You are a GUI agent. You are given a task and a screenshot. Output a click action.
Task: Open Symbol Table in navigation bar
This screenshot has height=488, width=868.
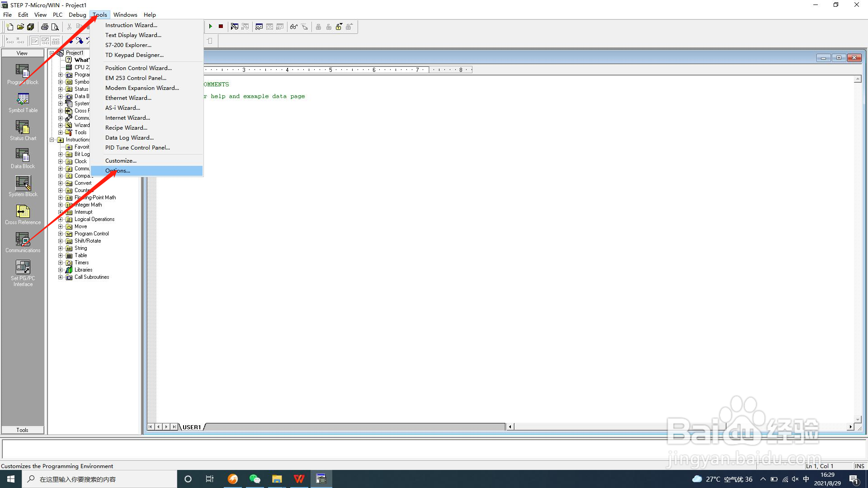coord(23,103)
